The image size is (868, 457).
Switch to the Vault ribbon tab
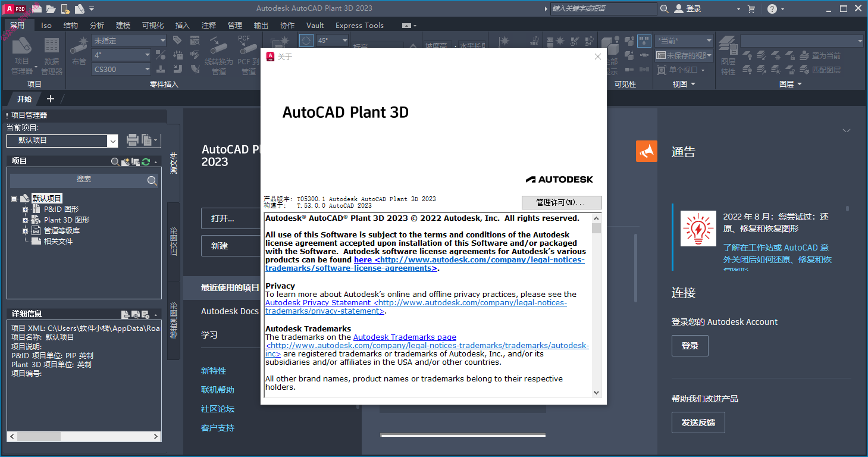(315, 25)
